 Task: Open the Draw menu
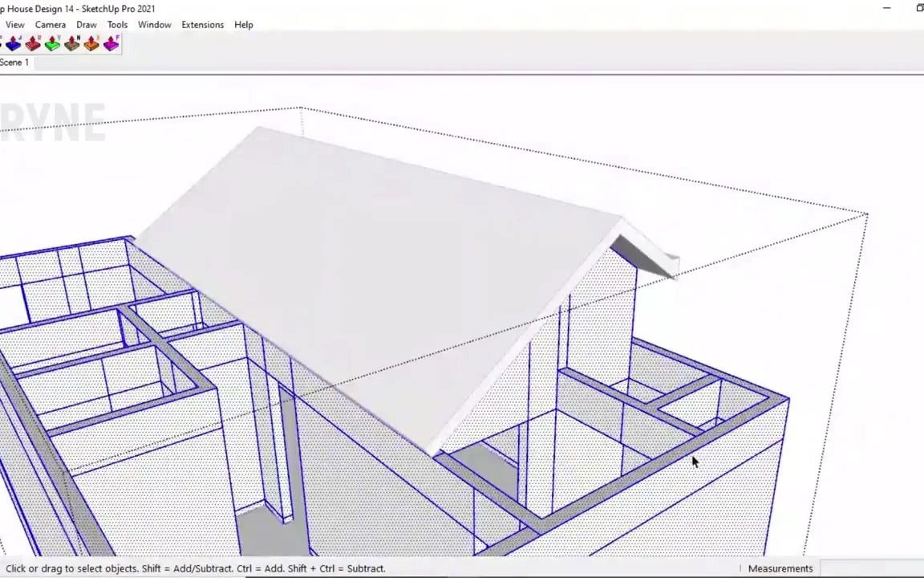86,24
